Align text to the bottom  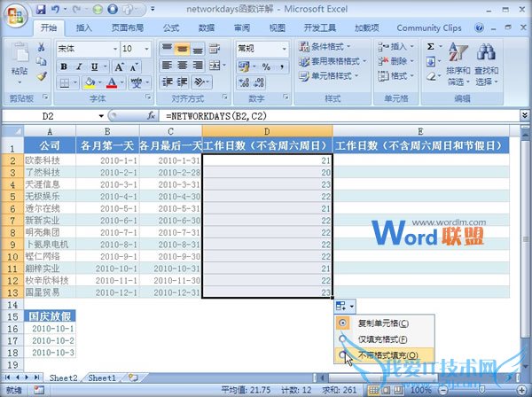pyautogui.click(x=198, y=49)
